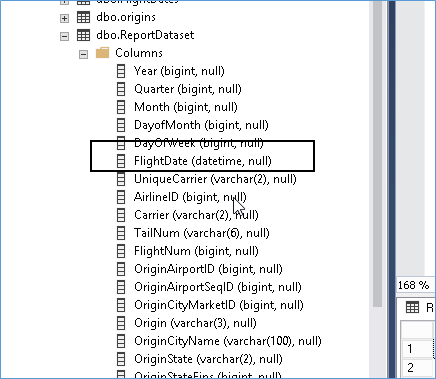
Task: Select TailNum (varchar(6), null) column
Action: (202, 233)
